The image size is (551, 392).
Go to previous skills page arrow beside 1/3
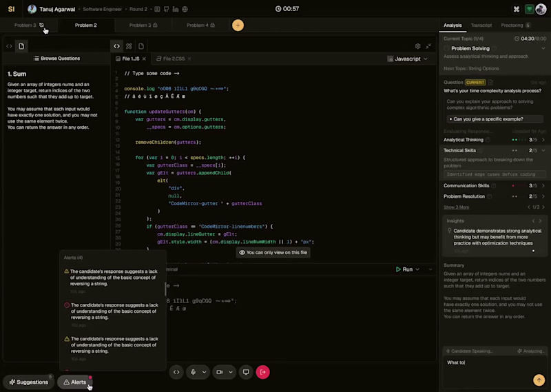(529, 207)
